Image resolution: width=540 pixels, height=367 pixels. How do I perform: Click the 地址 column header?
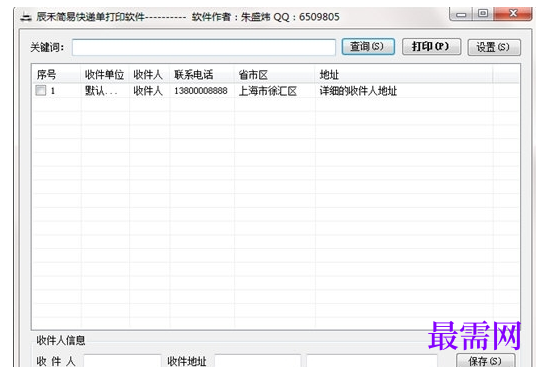pyautogui.click(x=404, y=74)
